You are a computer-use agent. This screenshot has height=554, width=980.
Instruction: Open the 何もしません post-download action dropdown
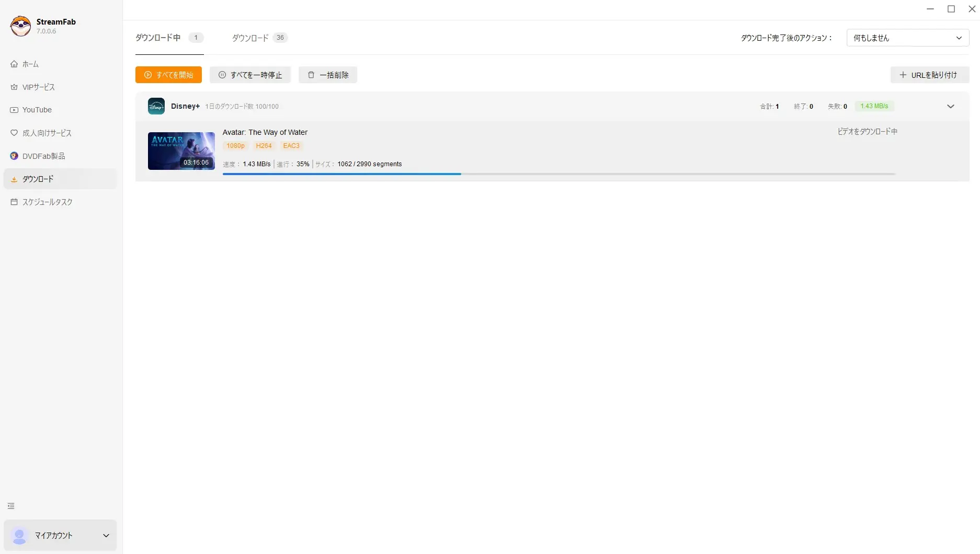click(907, 38)
